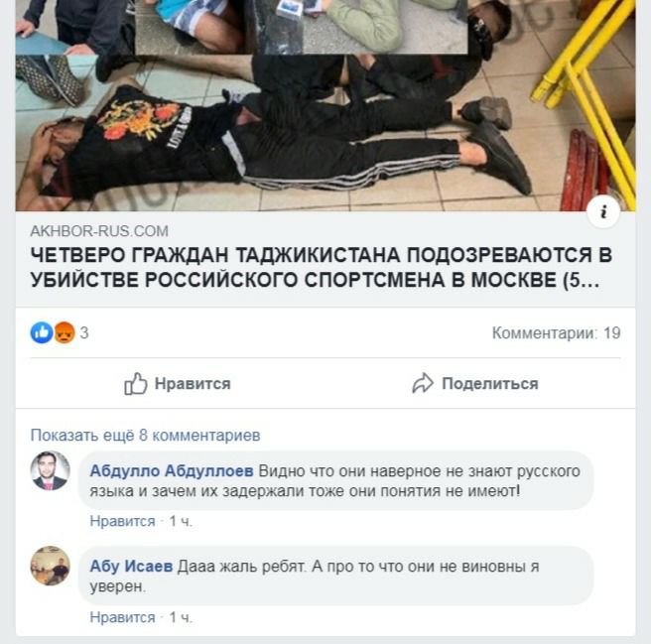Share the post via Поделиться
The height and width of the screenshot is (644, 651).
pyautogui.click(x=475, y=384)
